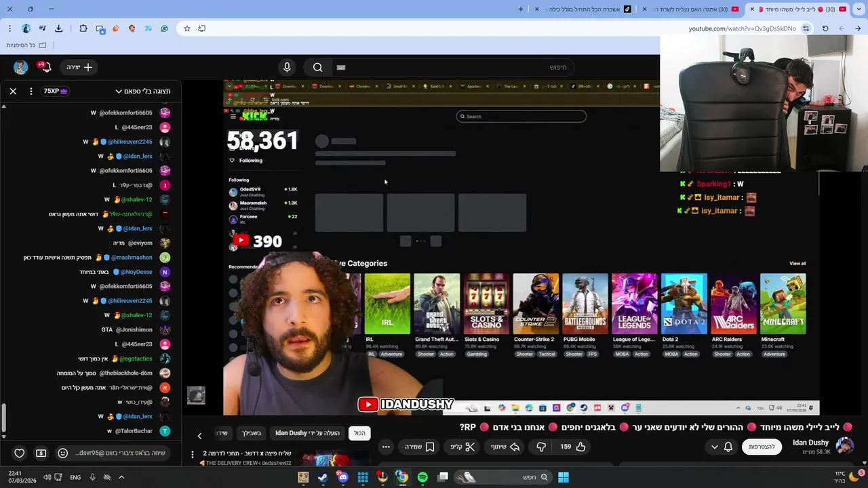Click the browser profile avatar icon
868x488 pixels.
[x=26, y=28]
